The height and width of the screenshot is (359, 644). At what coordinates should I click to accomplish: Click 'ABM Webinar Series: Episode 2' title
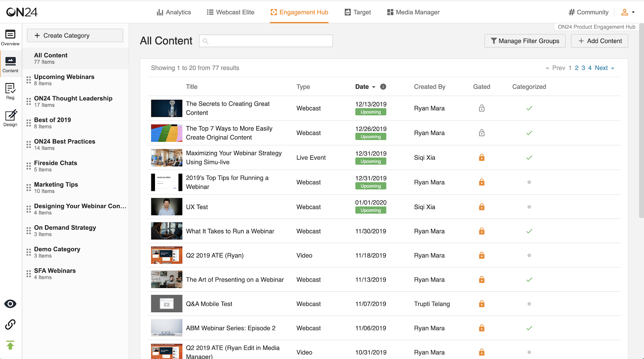(x=231, y=328)
